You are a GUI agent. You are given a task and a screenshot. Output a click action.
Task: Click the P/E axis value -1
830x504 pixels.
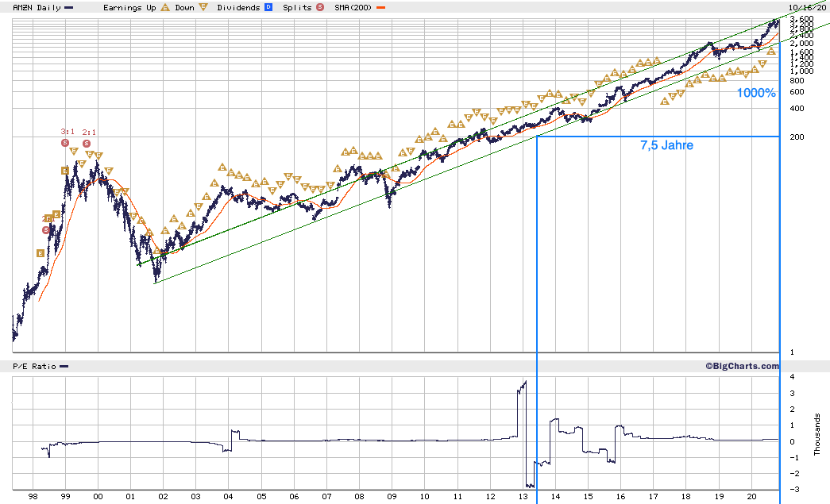794,458
